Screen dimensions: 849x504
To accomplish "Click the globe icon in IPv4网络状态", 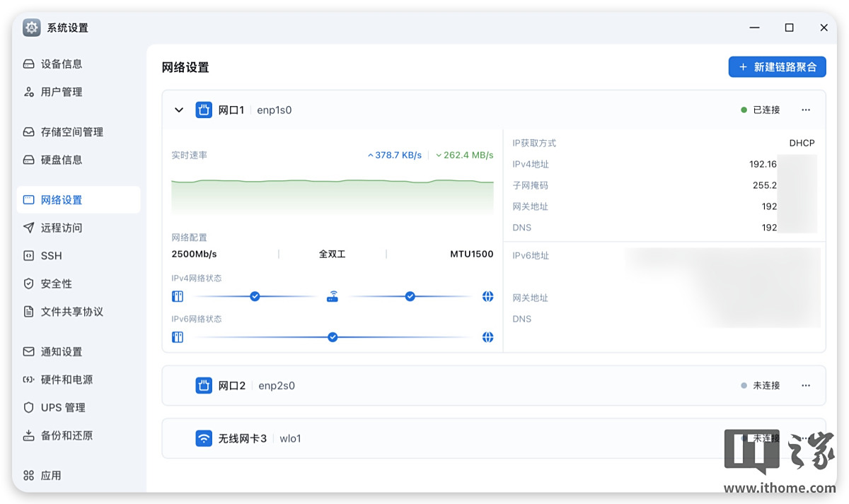I will coord(487,297).
